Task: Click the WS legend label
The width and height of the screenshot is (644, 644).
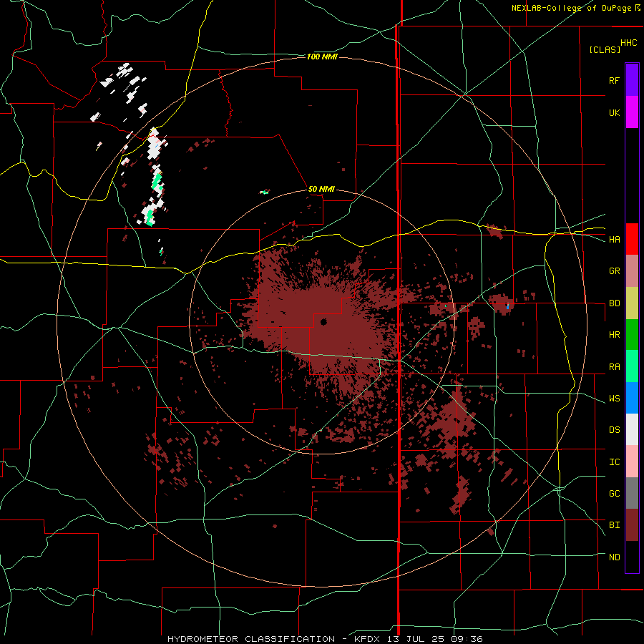Action: point(614,399)
